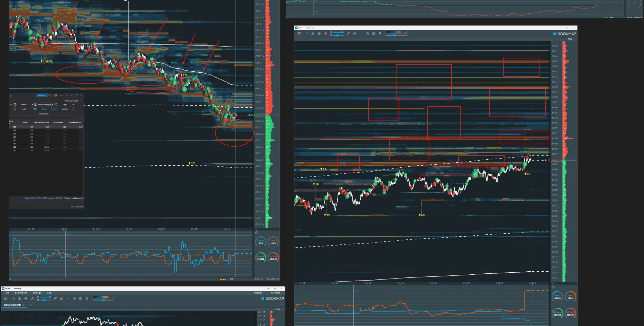Toggle the lock icon in NQH6 toolbar
The width and height of the screenshot is (644, 326).
[87, 298]
